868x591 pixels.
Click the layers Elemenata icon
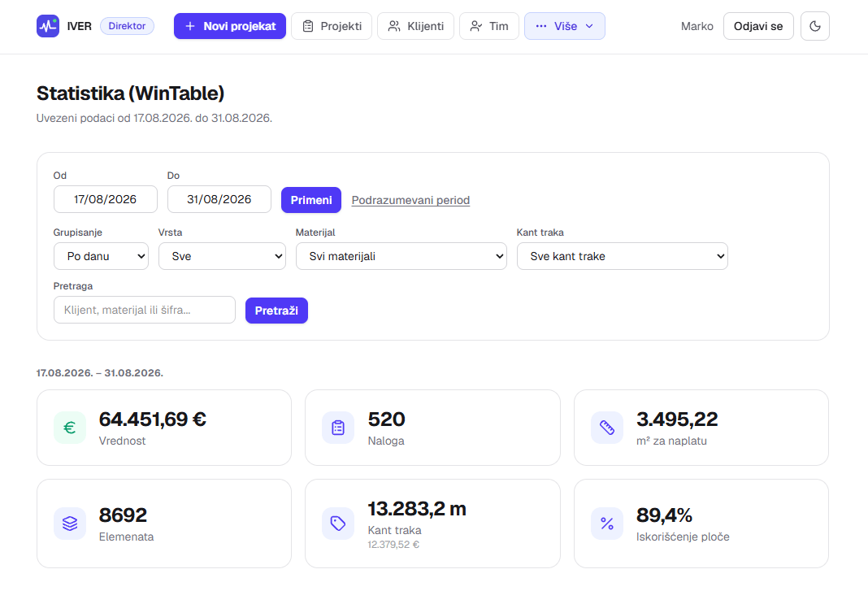(70, 524)
